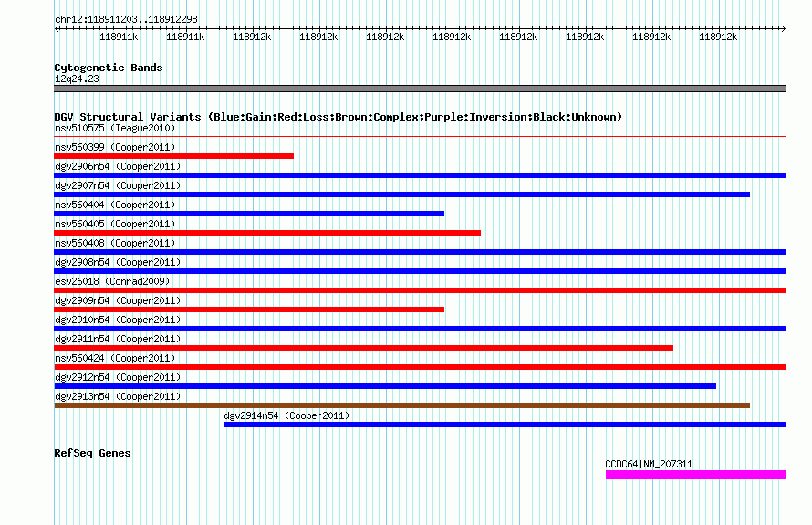Click the dgv2912n54 (Cooper2011) label
Screen dimensions: 812x525
point(118,377)
